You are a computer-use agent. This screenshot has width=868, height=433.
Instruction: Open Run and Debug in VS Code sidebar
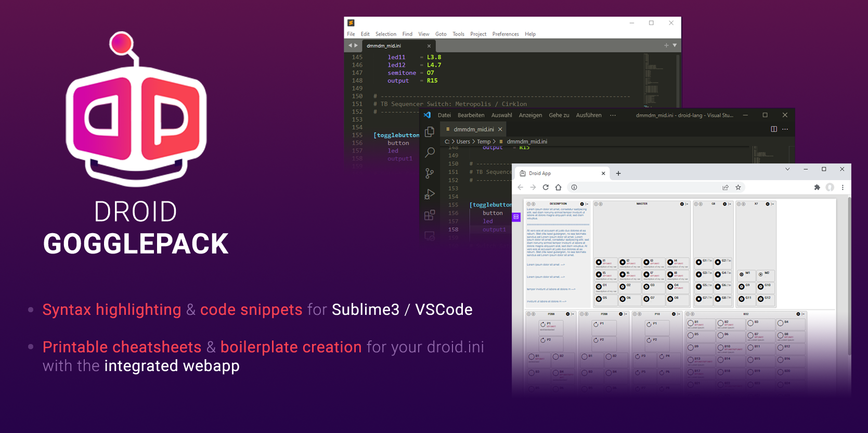coord(430,194)
